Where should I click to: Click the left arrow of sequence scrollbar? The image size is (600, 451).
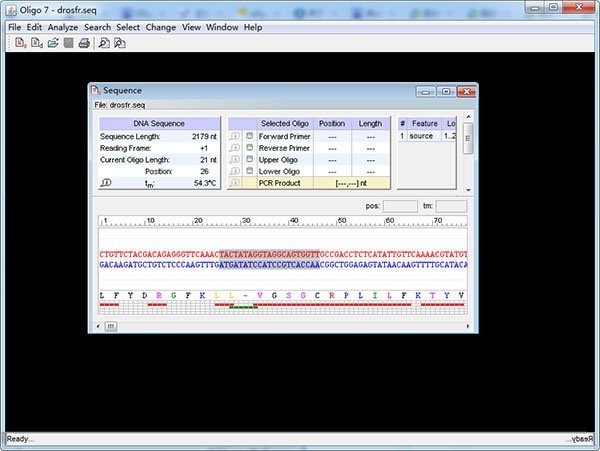click(x=98, y=326)
